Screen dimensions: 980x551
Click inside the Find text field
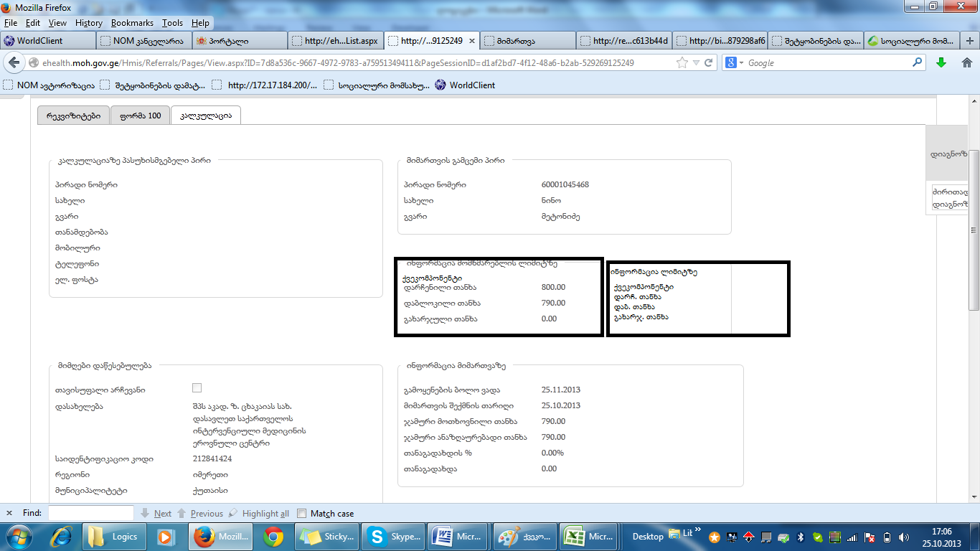[x=90, y=514]
